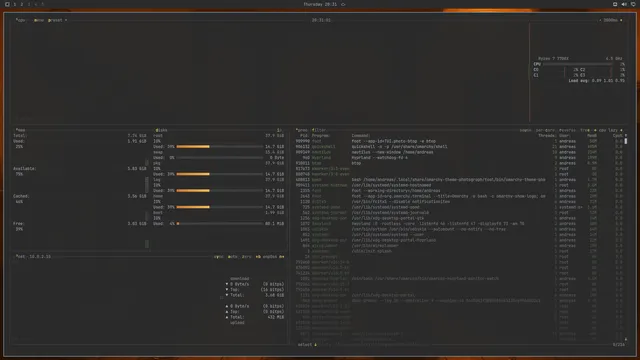
Task: Select the btop process row
Action: (x=459, y=163)
